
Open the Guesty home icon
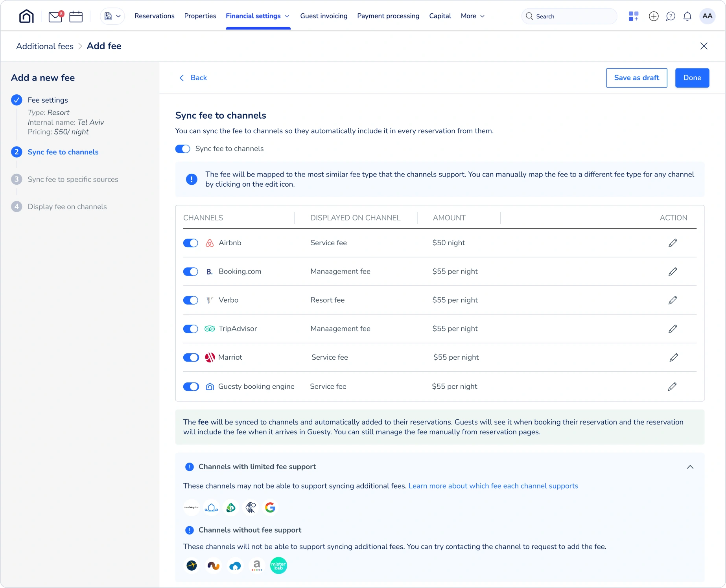26,16
